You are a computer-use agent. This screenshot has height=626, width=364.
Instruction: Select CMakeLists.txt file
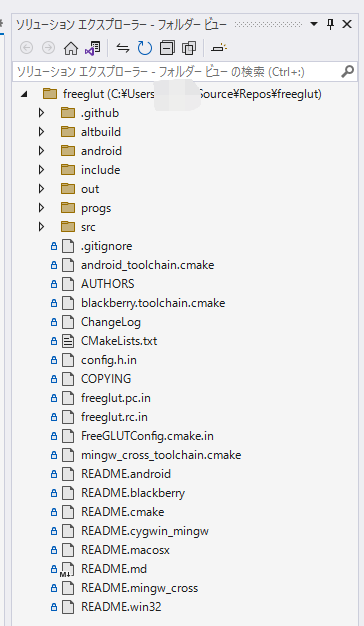[119, 341]
